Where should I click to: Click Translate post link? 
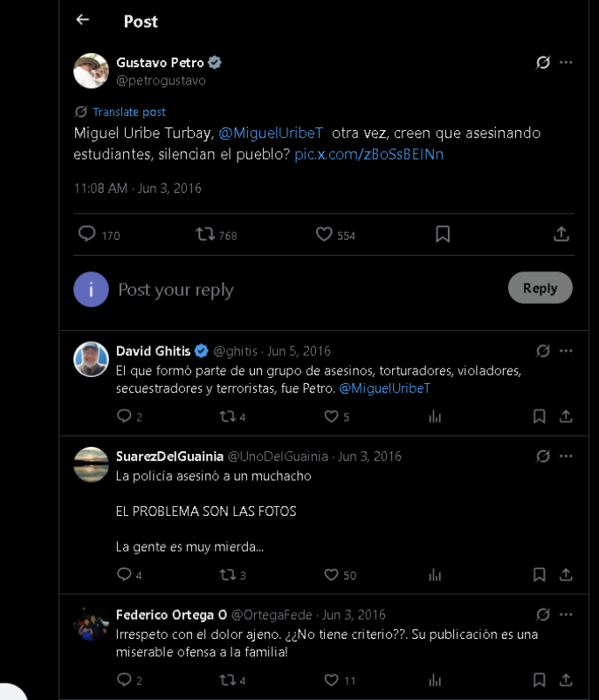[x=129, y=112]
